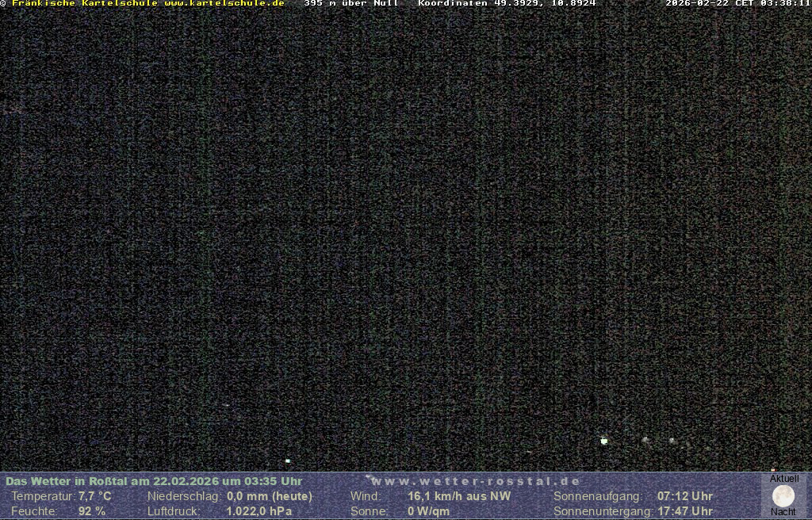Image resolution: width=812 pixels, height=520 pixels.
Task: Select the temperature value 7,7 °C
Action: pos(94,496)
